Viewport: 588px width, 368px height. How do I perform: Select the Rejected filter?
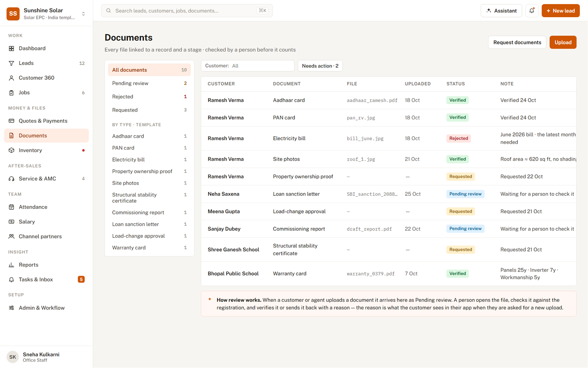tap(149, 96)
